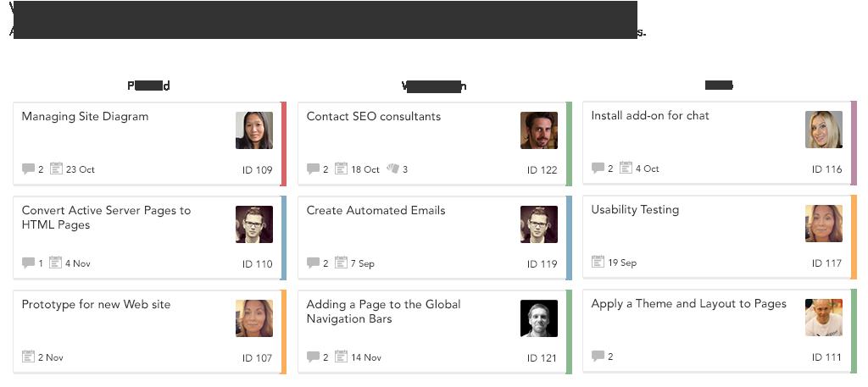
Task: Open the Prototype for new Web site card
Action: point(97,305)
